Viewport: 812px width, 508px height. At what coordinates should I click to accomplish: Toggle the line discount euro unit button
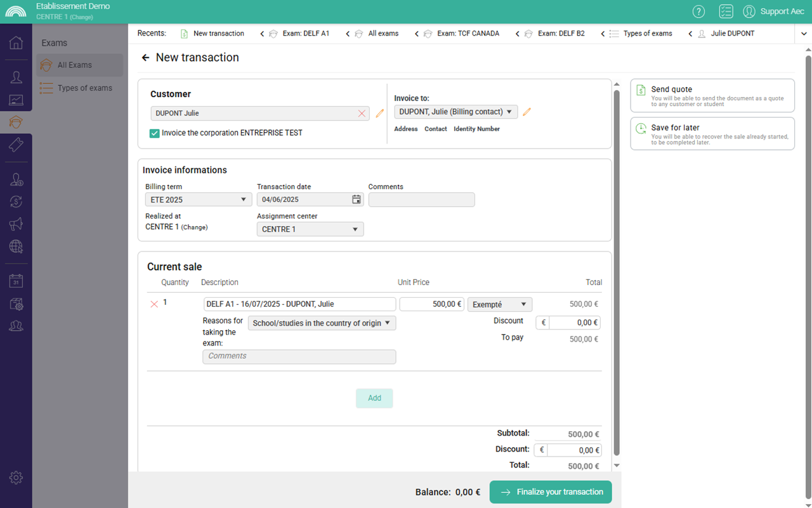(542, 323)
